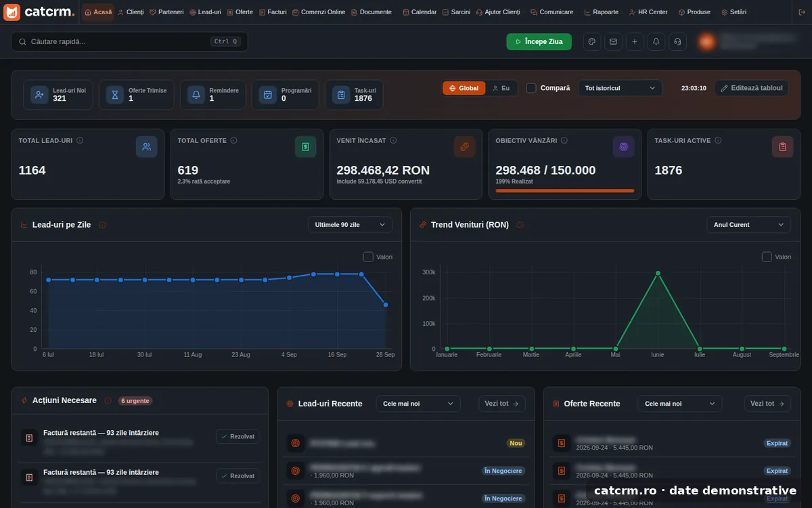812x508 pixels.
Task: Open the Tot istoricul dropdown
Action: (620, 88)
